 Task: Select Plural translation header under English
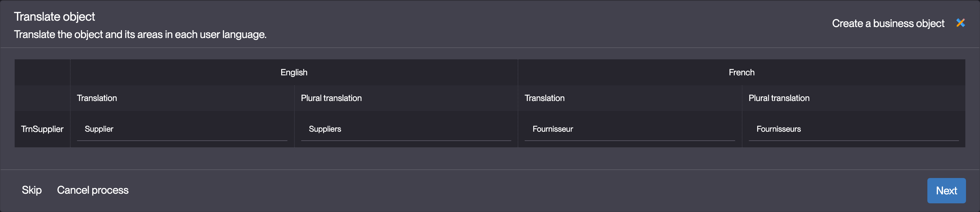331,98
